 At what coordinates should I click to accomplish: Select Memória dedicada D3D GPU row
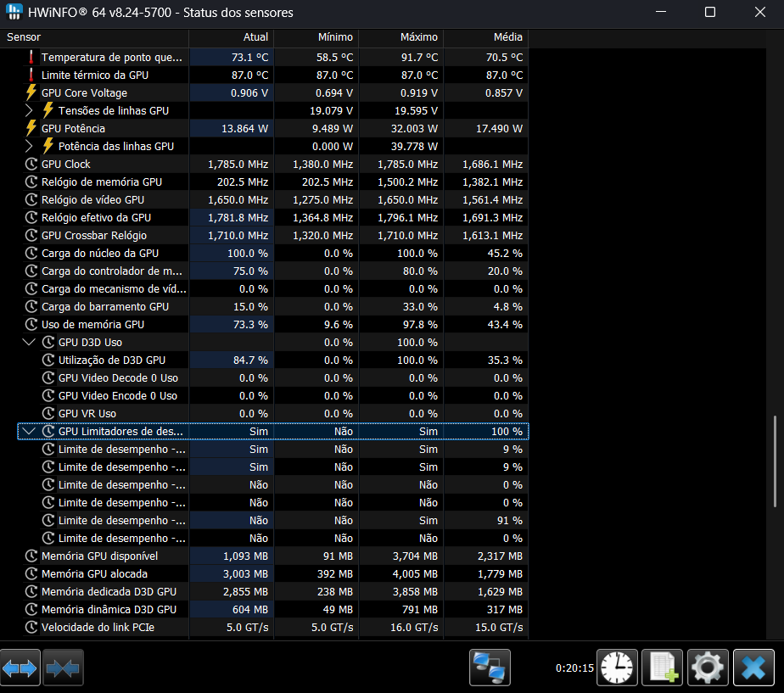click(x=273, y=591)
